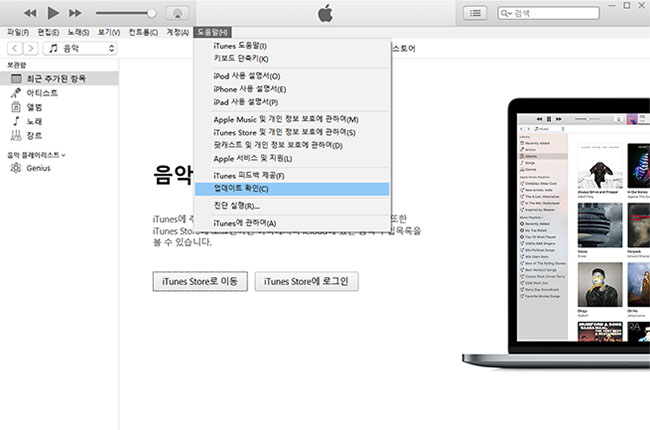Choose 키보드 단축키(K) menu item
This screenshot has height=430, width=650.
(x=292, y=58)
